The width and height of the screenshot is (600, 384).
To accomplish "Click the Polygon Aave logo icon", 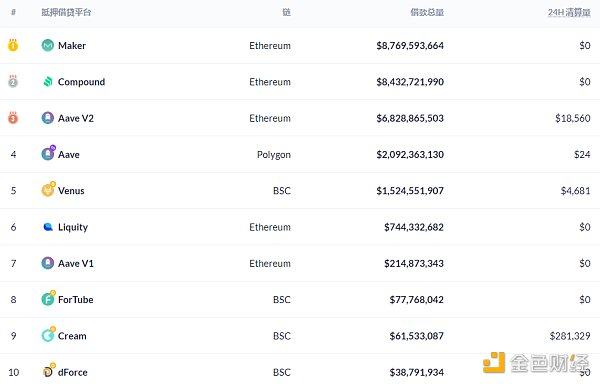I will coord(48,153).
